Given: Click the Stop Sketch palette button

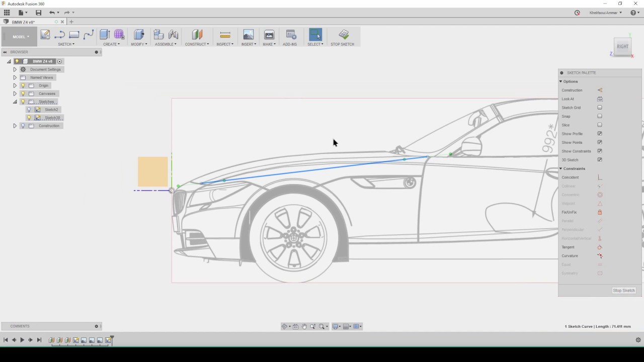Looking at the screenshot, I should (624, 291).
